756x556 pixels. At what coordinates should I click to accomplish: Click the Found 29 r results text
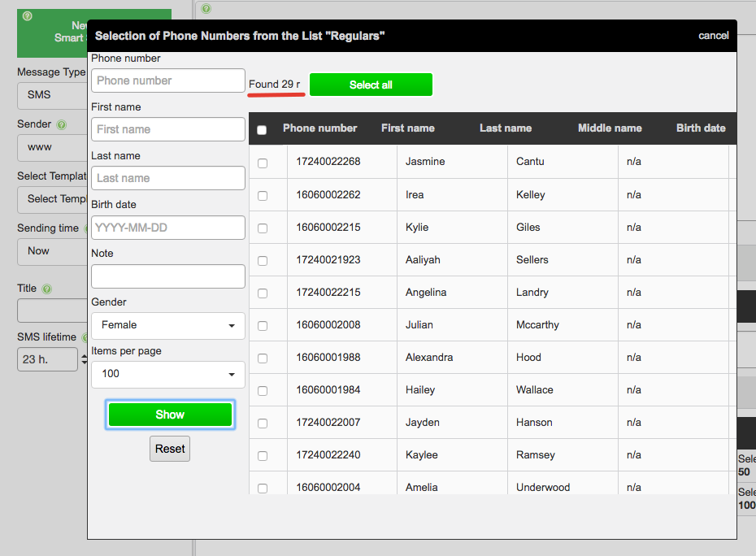(274, 85)
